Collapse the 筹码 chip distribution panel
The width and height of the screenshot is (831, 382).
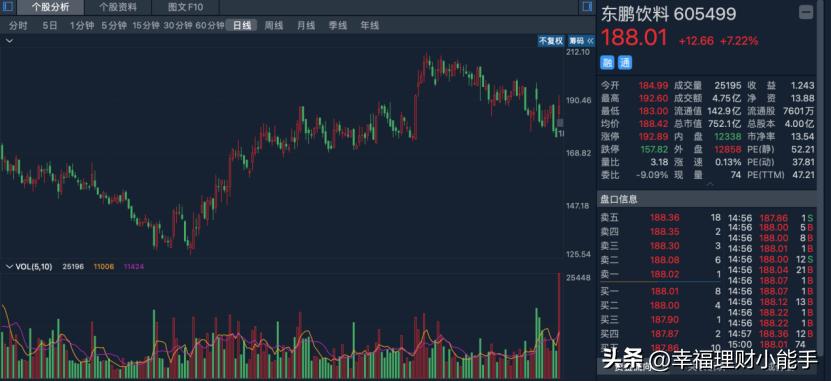click(x=580, y=41)
